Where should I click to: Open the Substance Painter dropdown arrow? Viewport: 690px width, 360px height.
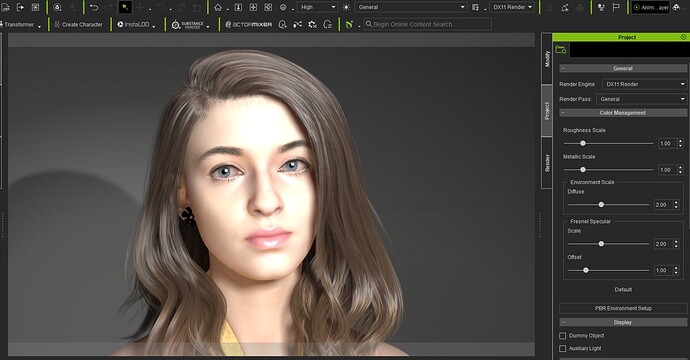(208, 26)
